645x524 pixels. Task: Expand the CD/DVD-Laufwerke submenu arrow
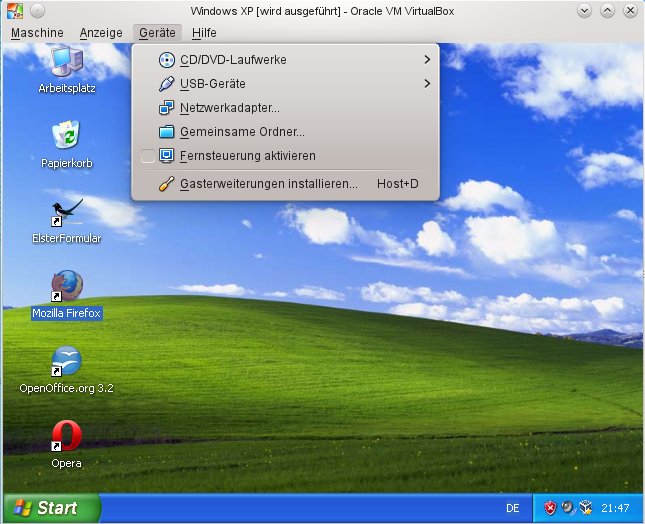click(427, 60)
